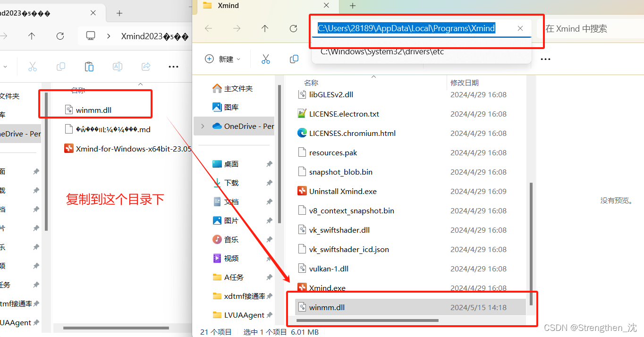The height and width of the screenshot is (337, 644).
Task: Open Gallery (图库) in navigation pane
Action: 226,107
